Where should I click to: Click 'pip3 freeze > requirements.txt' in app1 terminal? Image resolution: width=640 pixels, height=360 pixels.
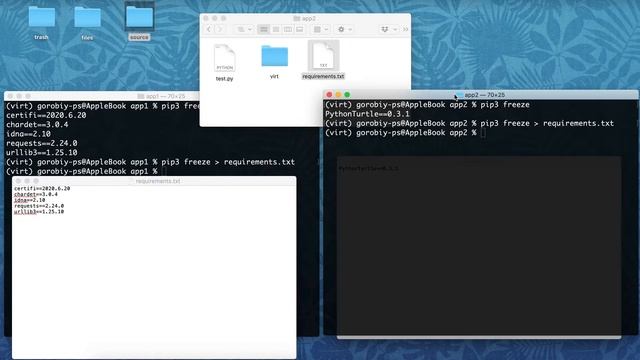tap(228, 162)
